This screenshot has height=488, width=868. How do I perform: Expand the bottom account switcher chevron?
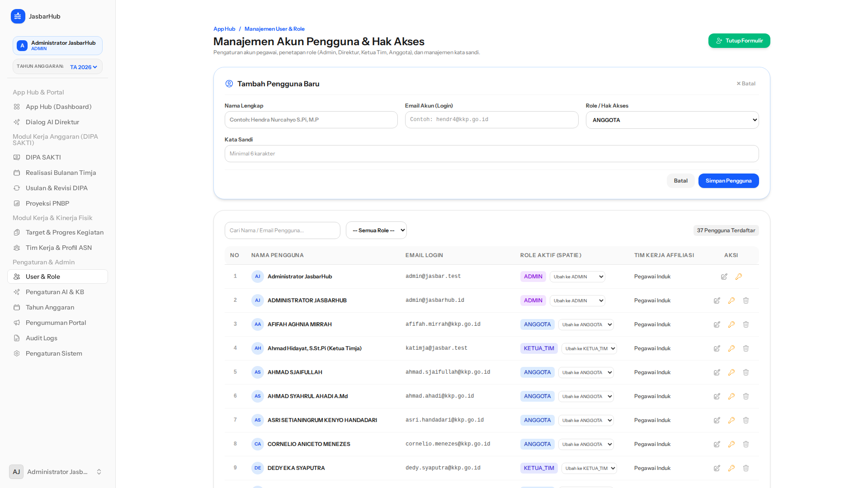click(x=99, y=472)
